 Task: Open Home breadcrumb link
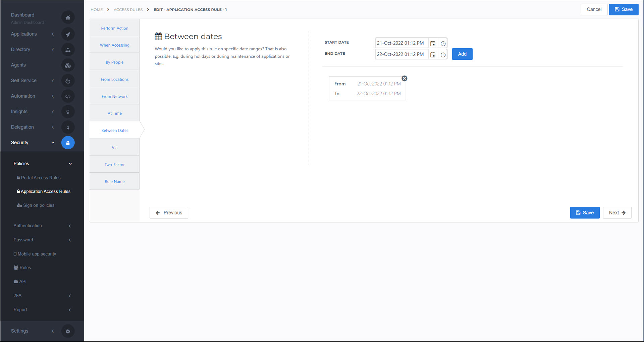[x=97, y=10]
